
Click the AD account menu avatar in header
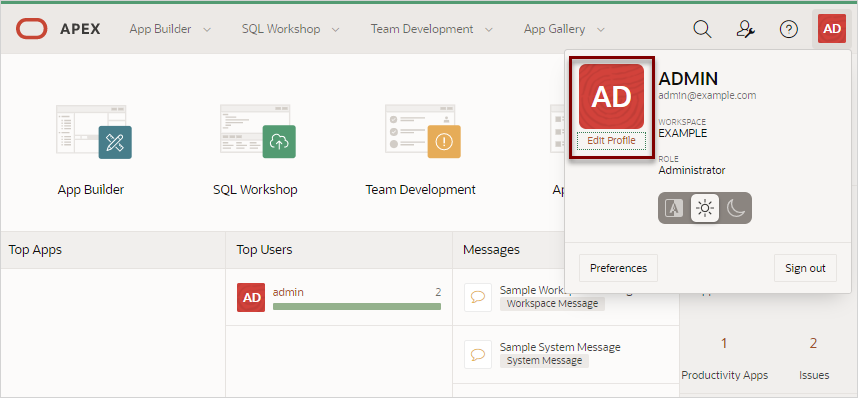coord(832,29)
